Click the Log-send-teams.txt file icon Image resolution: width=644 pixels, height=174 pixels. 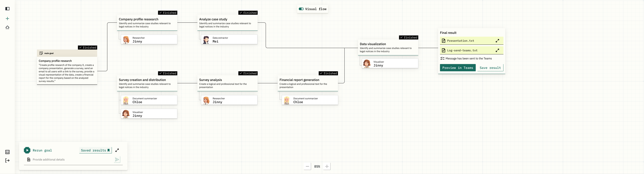[443, 50]
